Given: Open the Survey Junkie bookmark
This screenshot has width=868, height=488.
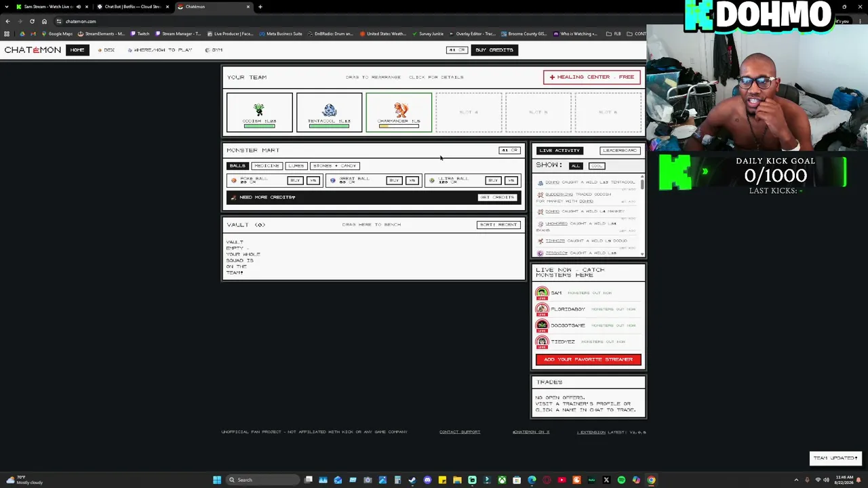Looking at the screenshot, I should (x=428, y=34).
